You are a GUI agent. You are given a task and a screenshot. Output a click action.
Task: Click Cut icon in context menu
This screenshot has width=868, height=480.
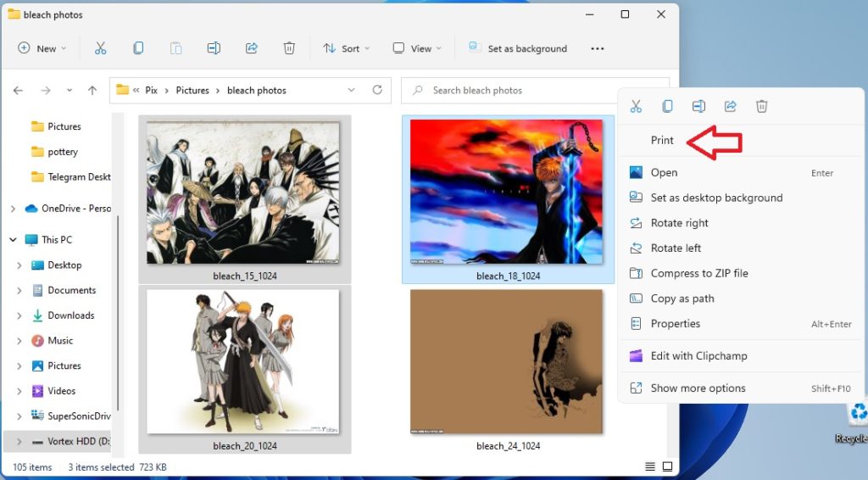pos(636,106)
